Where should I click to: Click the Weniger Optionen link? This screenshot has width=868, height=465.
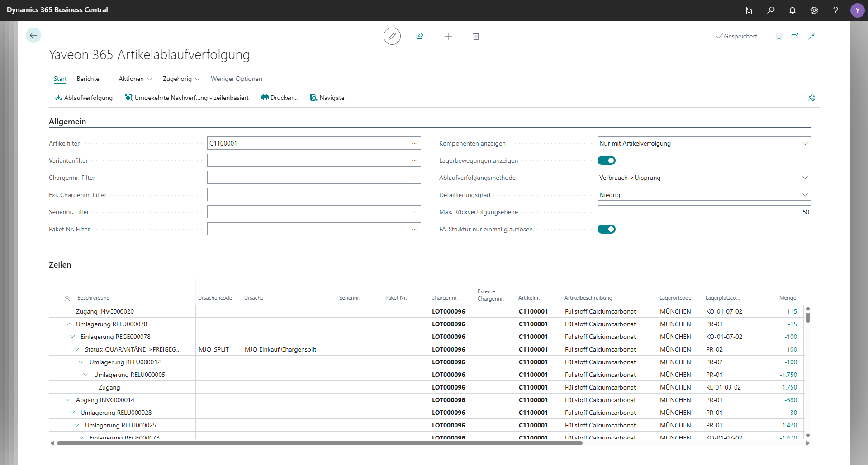(x=236, y=79)
